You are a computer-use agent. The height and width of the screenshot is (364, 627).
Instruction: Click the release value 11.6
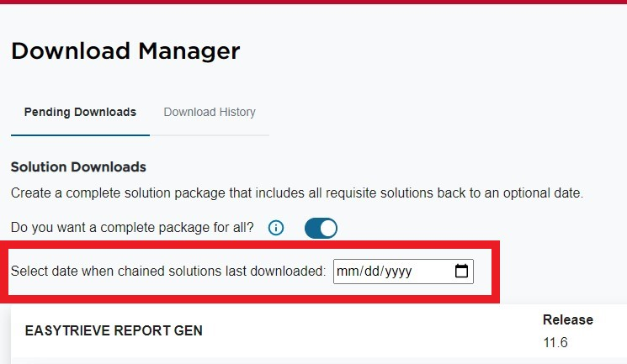point(555,342)
